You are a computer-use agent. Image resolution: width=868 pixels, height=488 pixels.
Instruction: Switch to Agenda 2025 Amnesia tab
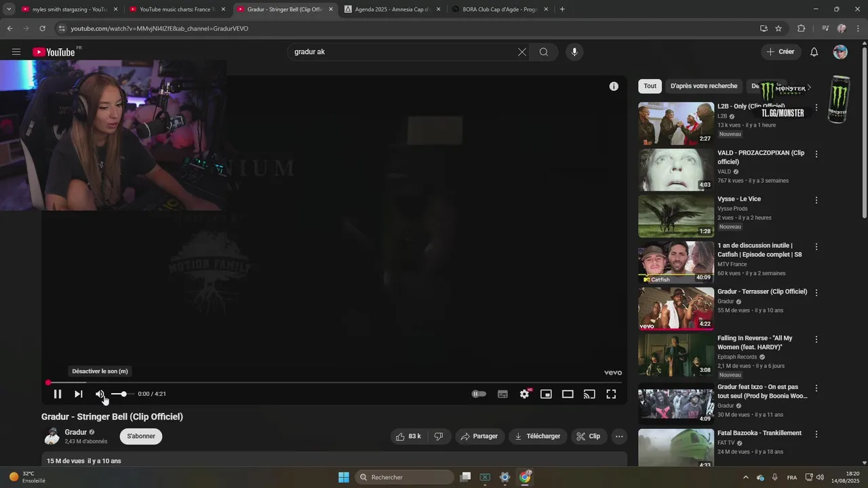point(393,9)
